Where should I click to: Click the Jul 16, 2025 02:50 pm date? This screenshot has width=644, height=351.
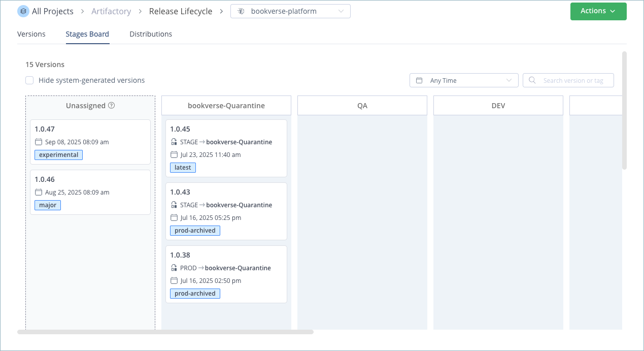pyautogui.click(x=211, y=281)
